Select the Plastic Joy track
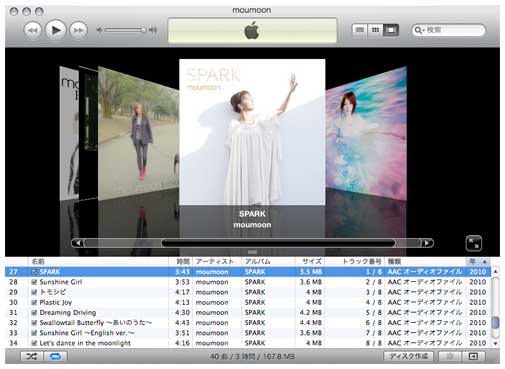The width and height of the screenshot is (505, 369). pyautogui.click(x=56, y=303)
